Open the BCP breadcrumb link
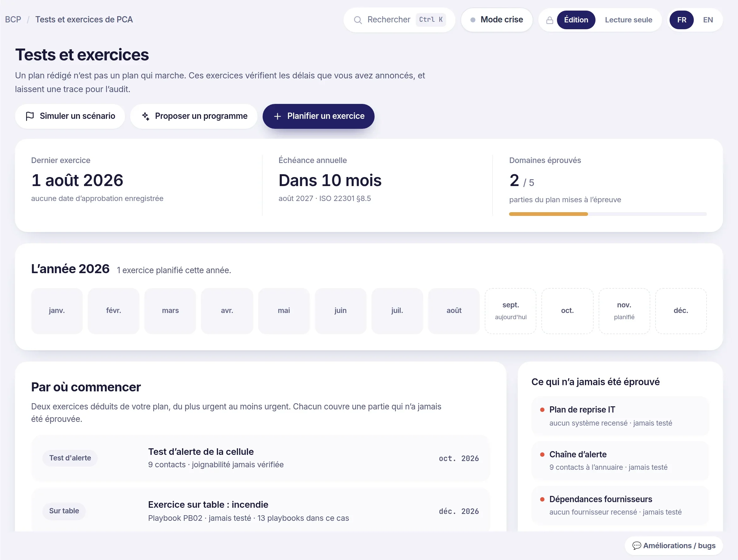Image resolution: width=738 pixels, height=560 pixels. (13, 20)
